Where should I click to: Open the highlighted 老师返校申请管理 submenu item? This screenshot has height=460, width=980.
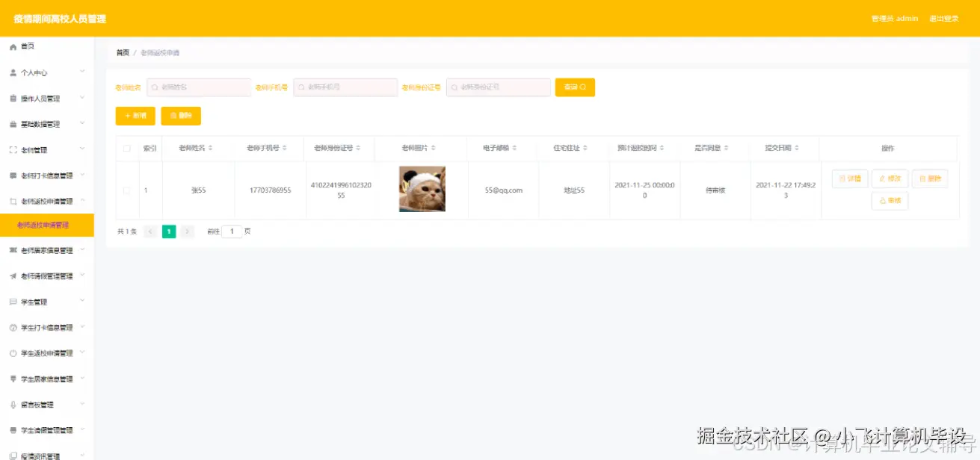pos(47,225)
